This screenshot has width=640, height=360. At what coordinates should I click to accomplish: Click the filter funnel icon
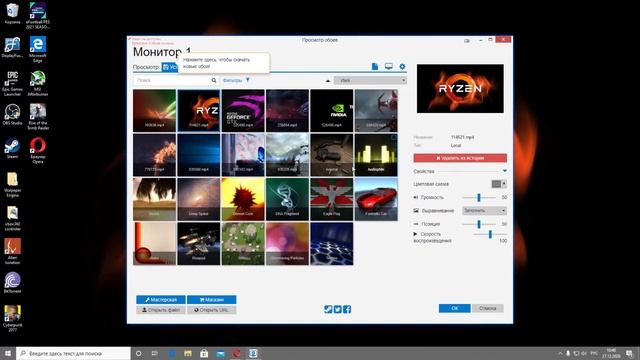point(248,80)
